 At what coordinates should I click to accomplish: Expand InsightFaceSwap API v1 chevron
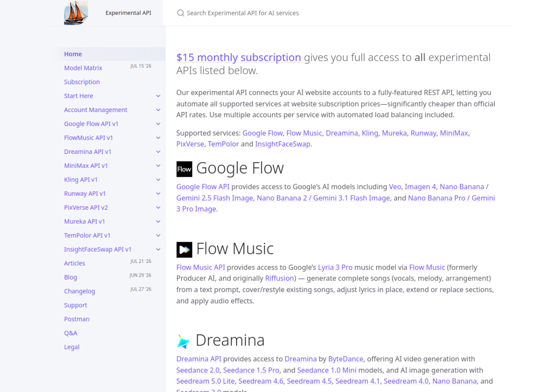point(158,249)
